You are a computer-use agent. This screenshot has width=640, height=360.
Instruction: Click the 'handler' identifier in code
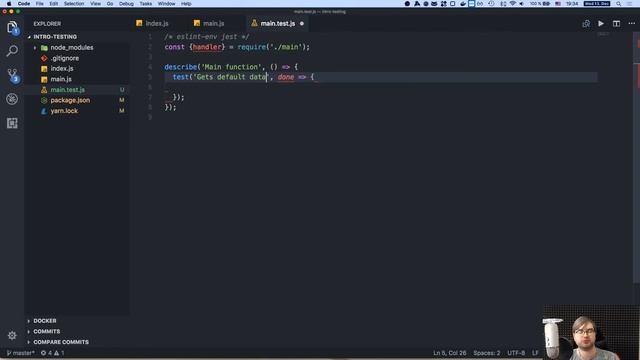click(207, 47)
